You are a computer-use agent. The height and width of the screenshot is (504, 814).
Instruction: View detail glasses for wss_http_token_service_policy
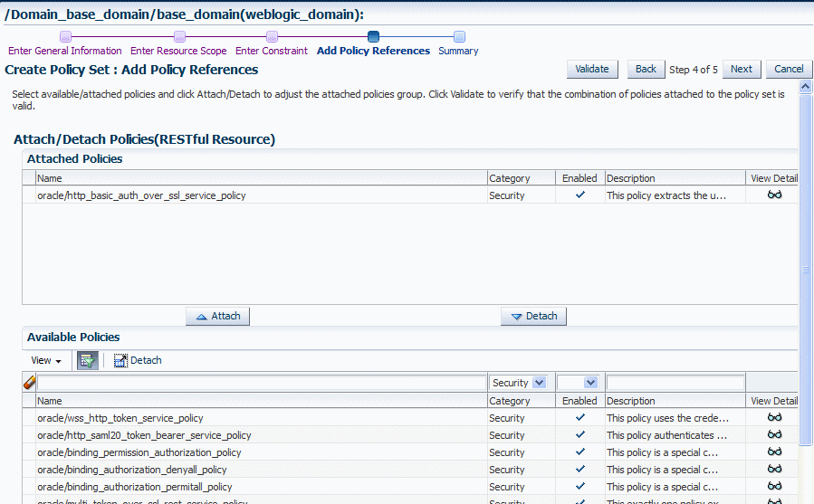coord(774,417)
